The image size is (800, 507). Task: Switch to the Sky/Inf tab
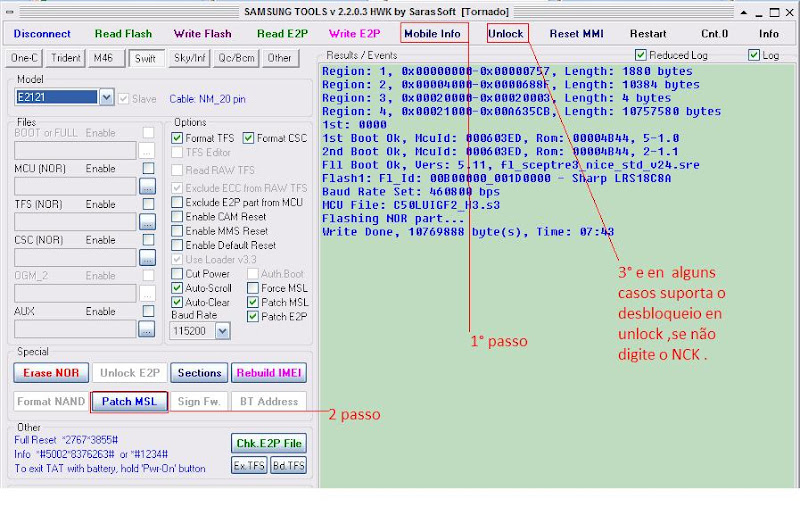[189, 58]
